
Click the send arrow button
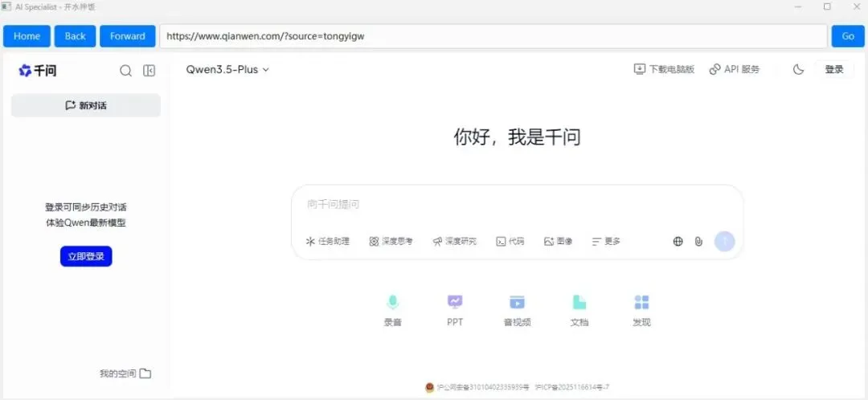click(725, 241)
